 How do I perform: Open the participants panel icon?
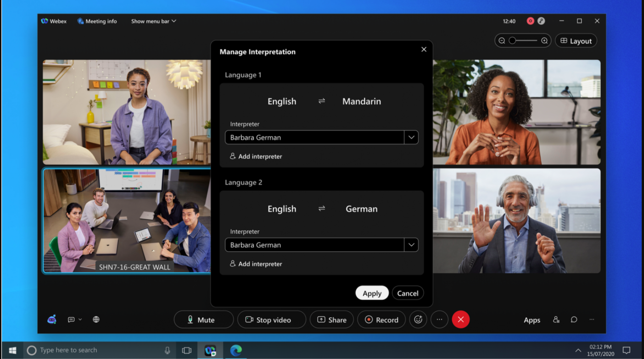tap(556, 320)
